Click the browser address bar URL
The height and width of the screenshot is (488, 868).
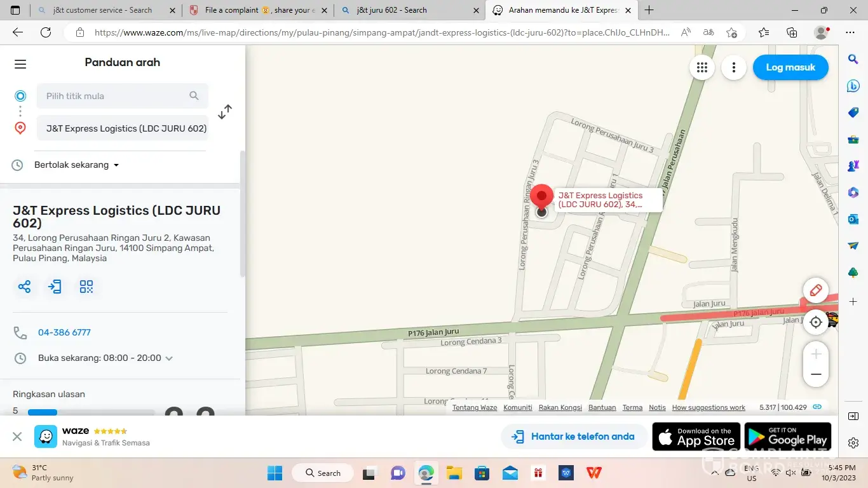tap(381, 32)
